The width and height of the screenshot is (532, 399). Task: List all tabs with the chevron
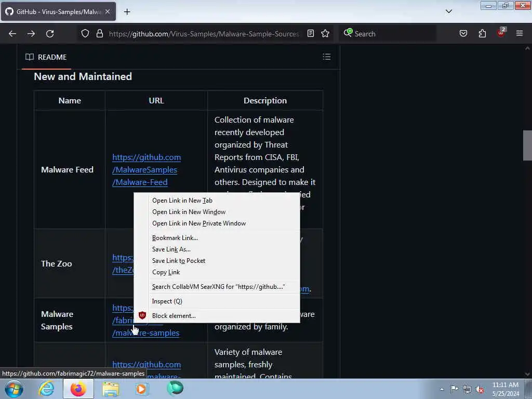click(x=448, y=11)
